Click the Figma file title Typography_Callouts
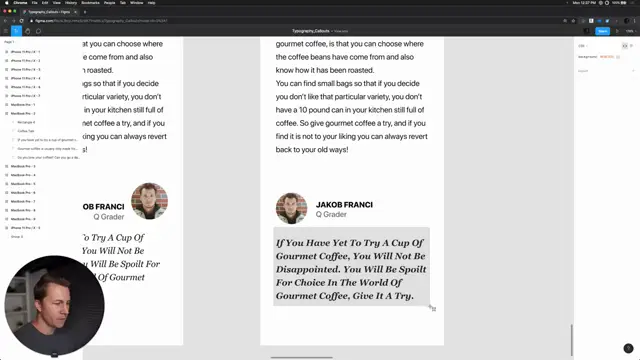This screenshot has height=360, width=640. coord(310,31)
